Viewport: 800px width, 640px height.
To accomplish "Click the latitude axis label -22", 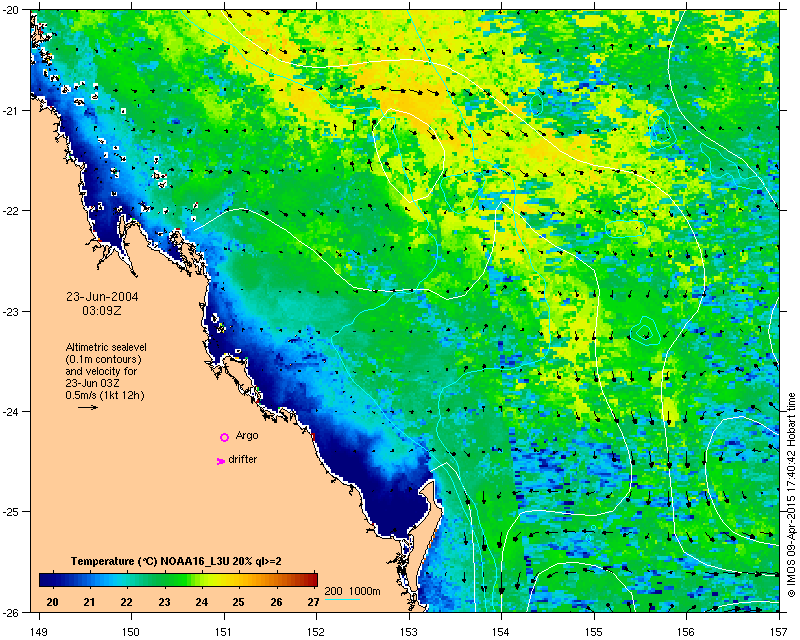I will [x=11, y=211].
